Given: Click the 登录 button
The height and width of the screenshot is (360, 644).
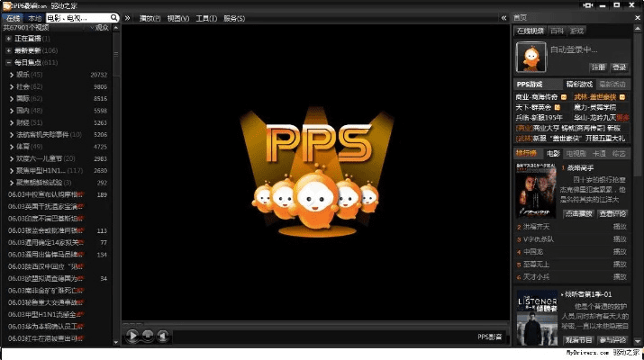Looking at the screenshot, I should point(619,67).
